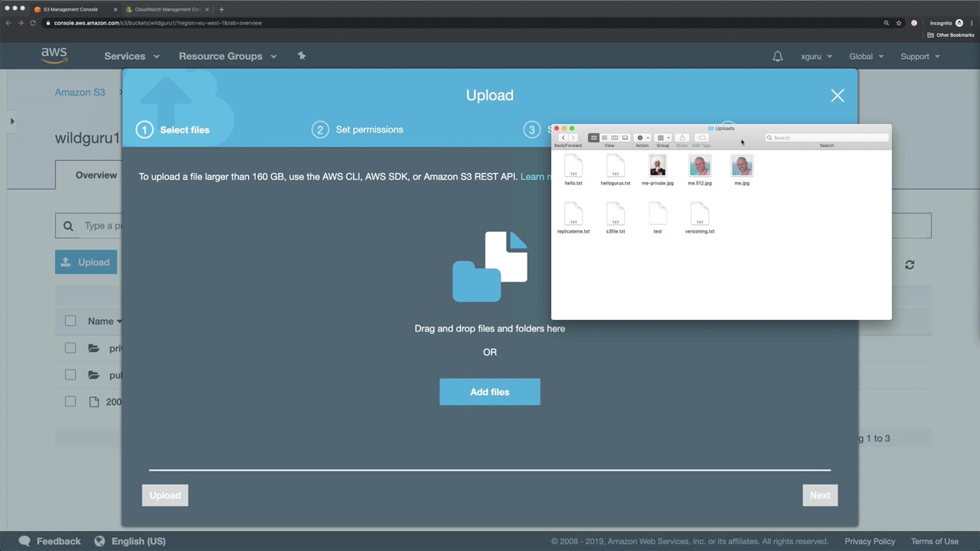Open the Other Bookmarks folder

coord(951,35)
